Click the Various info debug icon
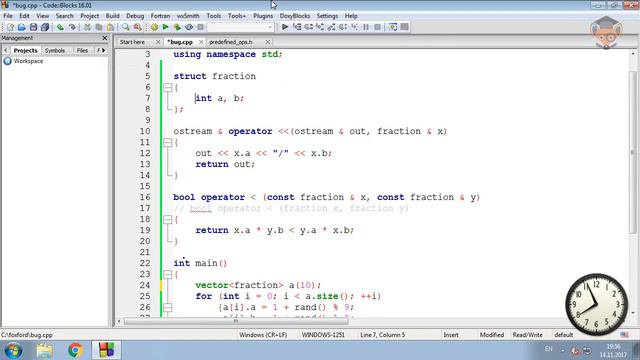This screenshot has width=640, height=360. (x=404, y=27)
